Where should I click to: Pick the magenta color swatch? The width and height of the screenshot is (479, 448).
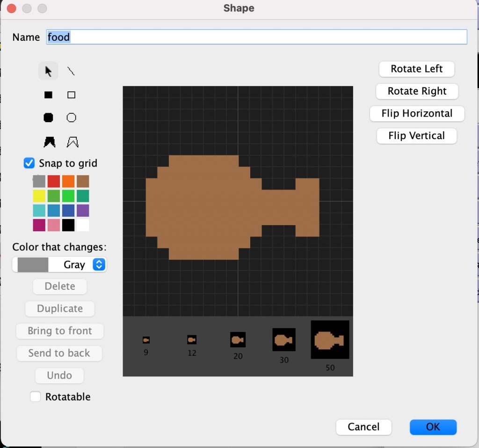click(39, 225)
